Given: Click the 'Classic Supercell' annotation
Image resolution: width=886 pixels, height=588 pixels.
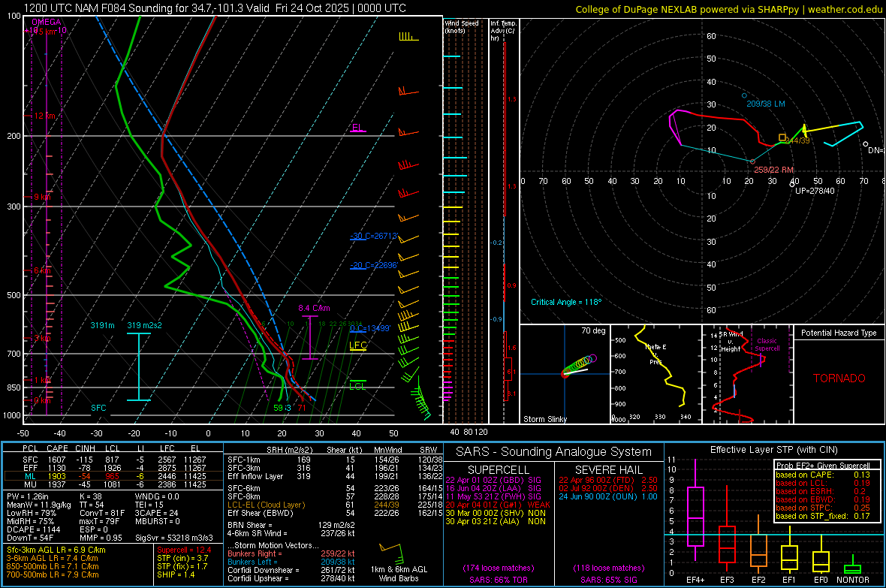Looking at the screenshot, I should 767,345.
